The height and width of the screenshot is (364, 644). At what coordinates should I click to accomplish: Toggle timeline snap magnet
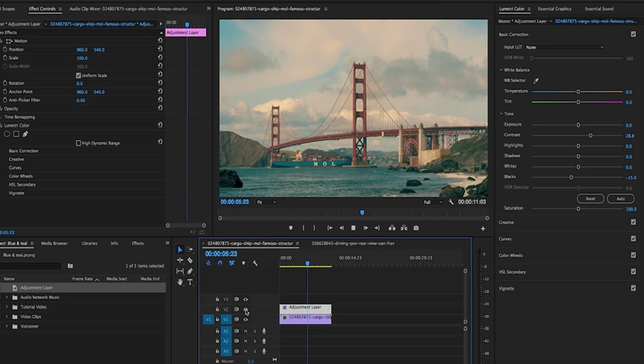tap(220, 263)
